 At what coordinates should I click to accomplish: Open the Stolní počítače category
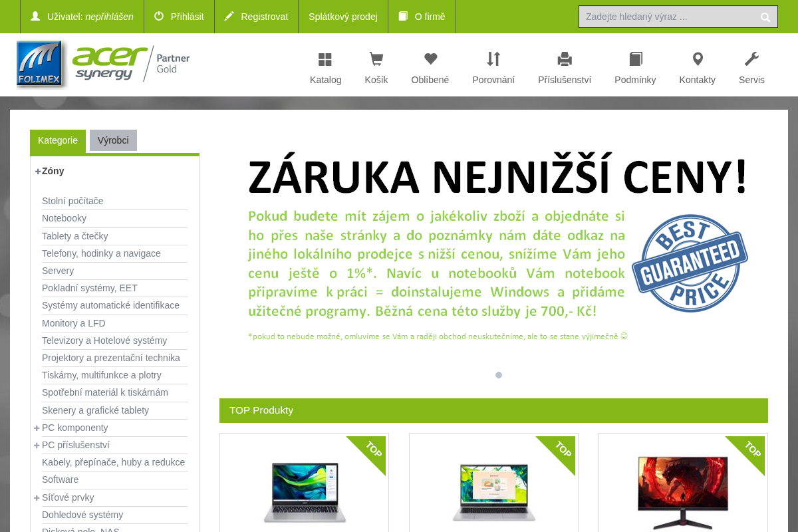coord(72,201)
